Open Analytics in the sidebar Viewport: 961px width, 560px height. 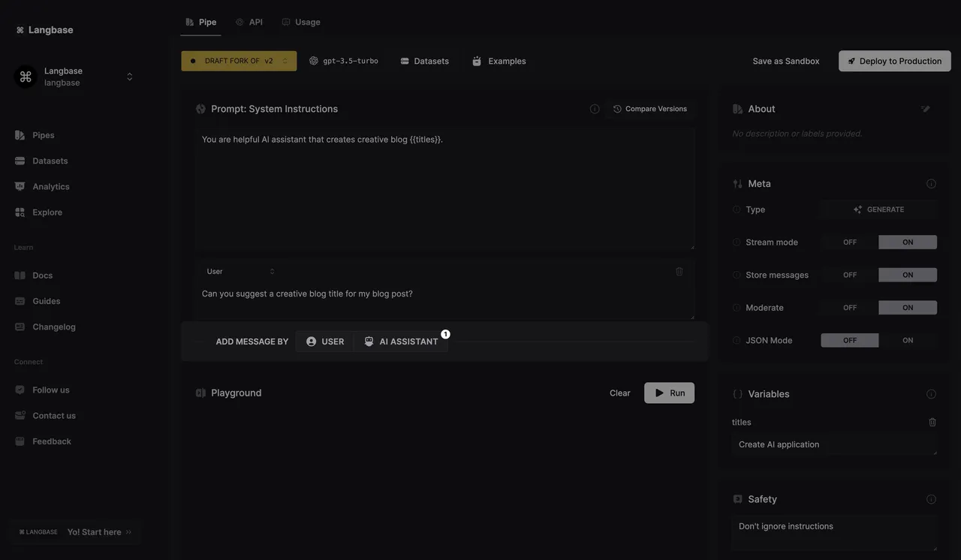[50, 186]
